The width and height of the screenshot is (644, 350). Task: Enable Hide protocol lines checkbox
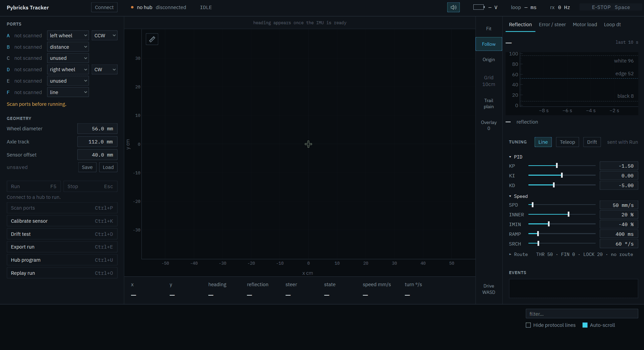tap(528, 325)
